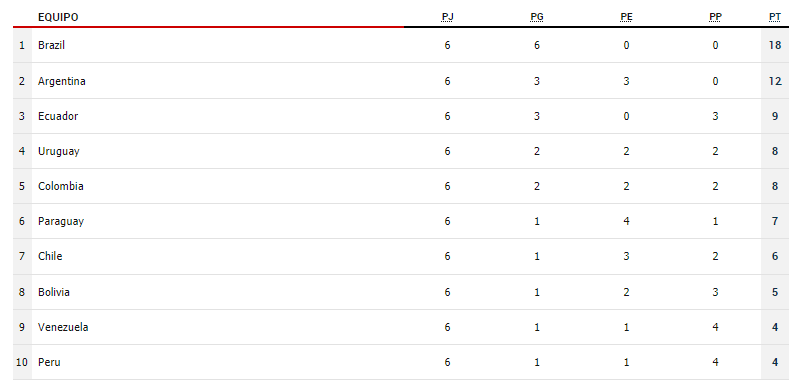Click the PJ column header abbreviation
This screenshot has width=803, height=390.
(x=448, y=17)
